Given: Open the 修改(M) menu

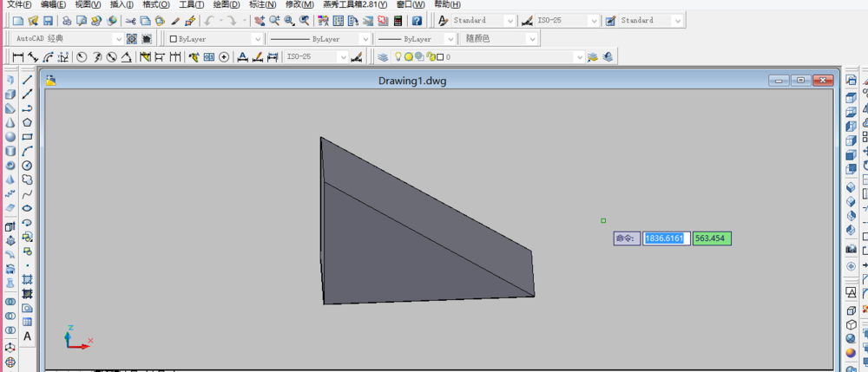Looking at the screenshot, I should pyautogui.click(x=299, y=4).
